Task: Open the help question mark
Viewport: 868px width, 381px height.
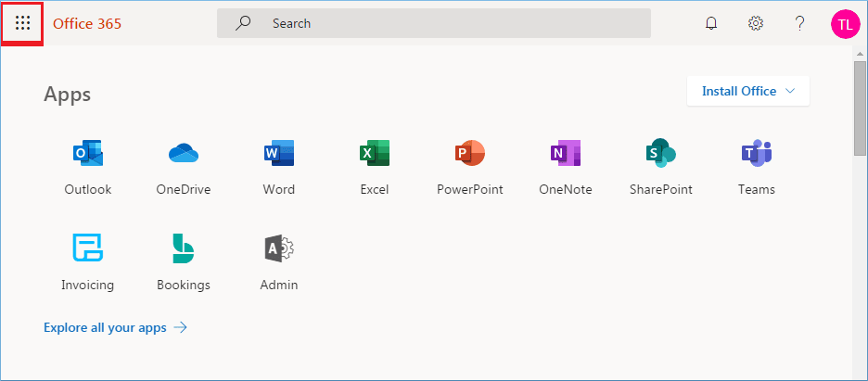Action: click(x=799, y=23)
